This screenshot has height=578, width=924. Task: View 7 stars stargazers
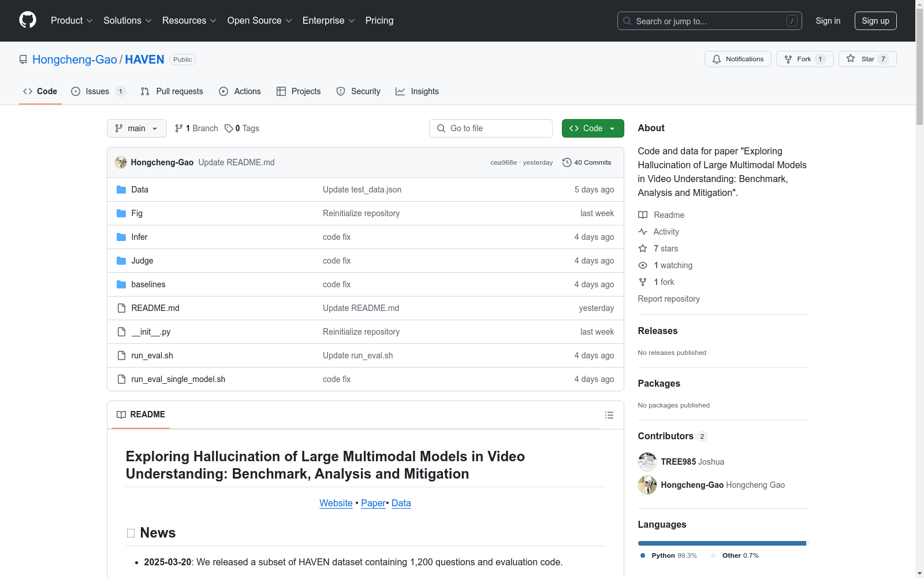[x=658, y=249]
